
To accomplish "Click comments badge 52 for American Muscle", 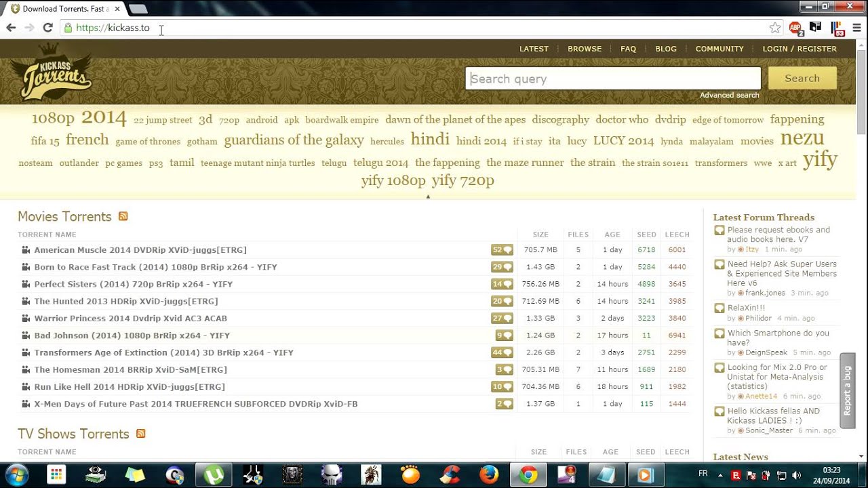I will 502,250.
